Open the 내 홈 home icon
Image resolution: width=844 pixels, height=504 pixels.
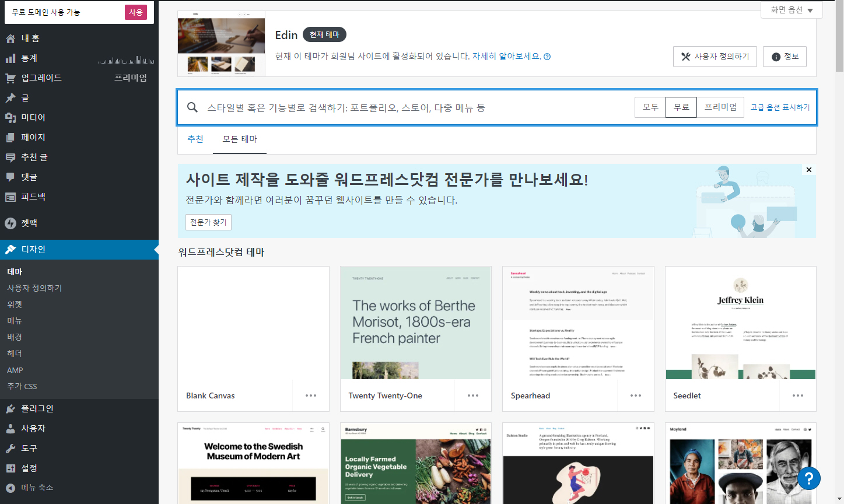[x=10, y=38]
